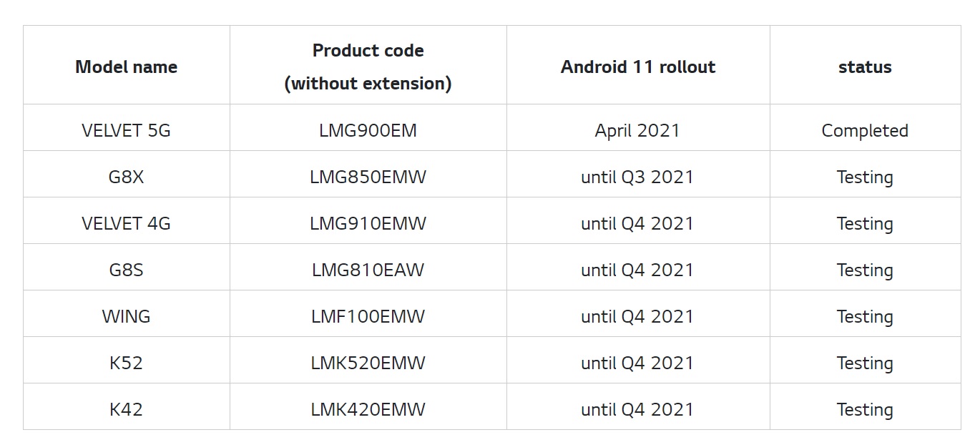Select product code LMK520EMW
Screen dimensions: 980x445
click(x=368, y=363)
